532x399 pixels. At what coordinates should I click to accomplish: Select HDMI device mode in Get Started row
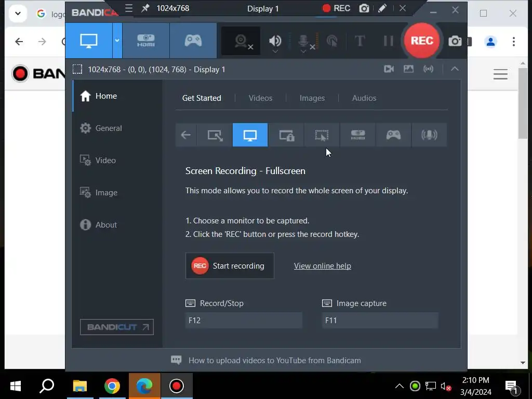tap(358, 135)
